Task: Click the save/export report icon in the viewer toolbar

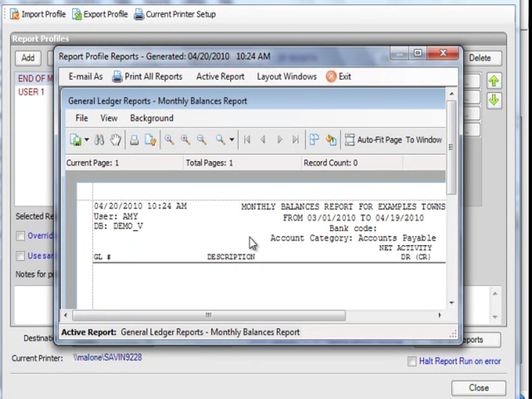Action: click(x=76, y=140)
